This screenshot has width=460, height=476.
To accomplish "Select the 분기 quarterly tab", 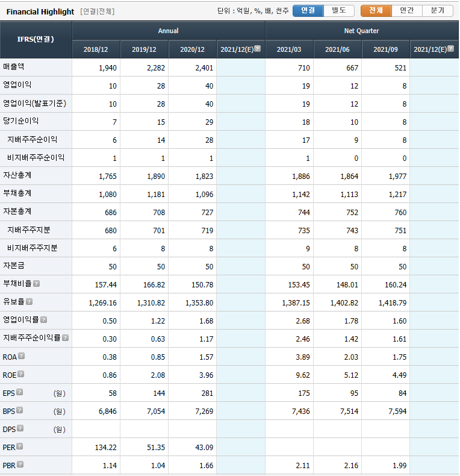I will pos(438,11).
